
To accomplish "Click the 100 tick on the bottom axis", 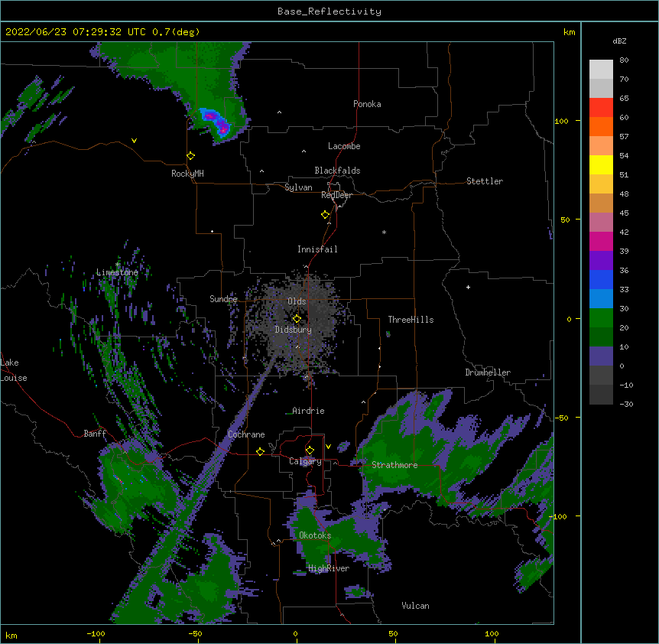I will pyautogui.click(x=492, y=633).
